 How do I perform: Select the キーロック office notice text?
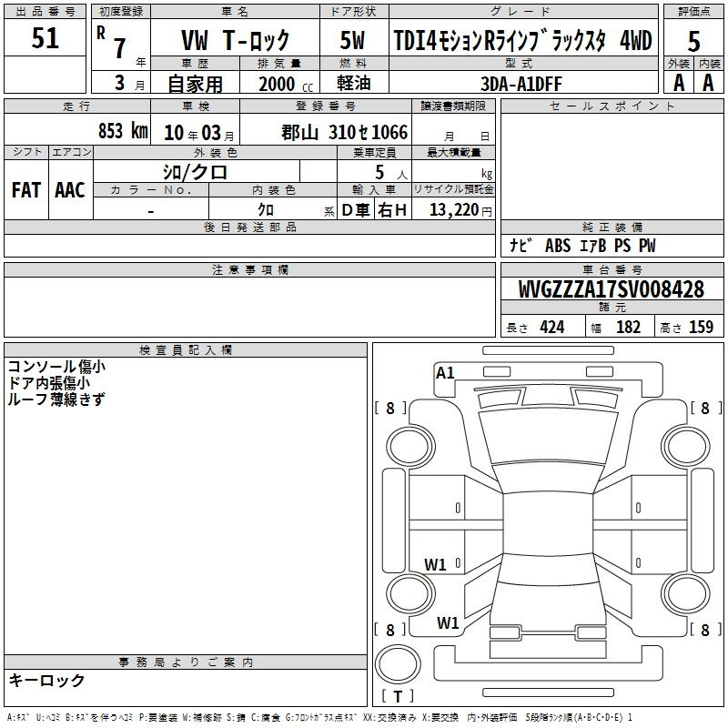coord(47,681)
